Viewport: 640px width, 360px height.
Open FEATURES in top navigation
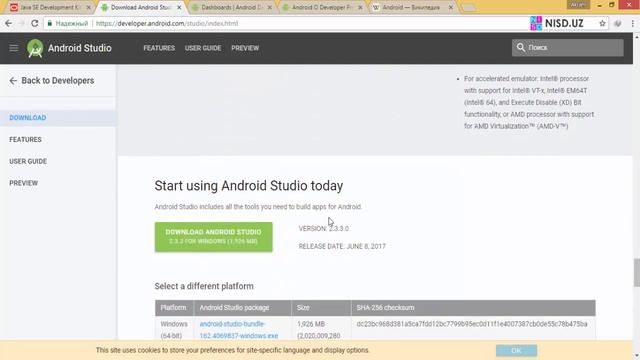159,48
